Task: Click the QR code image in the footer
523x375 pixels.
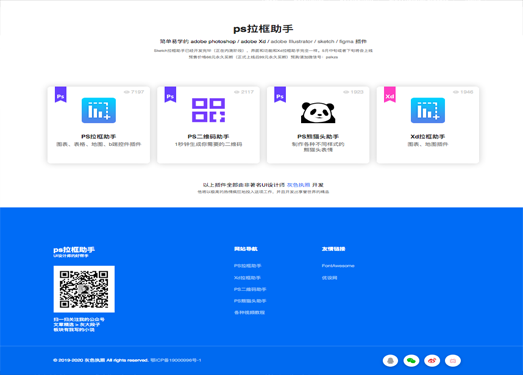Action: pos(84,289)
